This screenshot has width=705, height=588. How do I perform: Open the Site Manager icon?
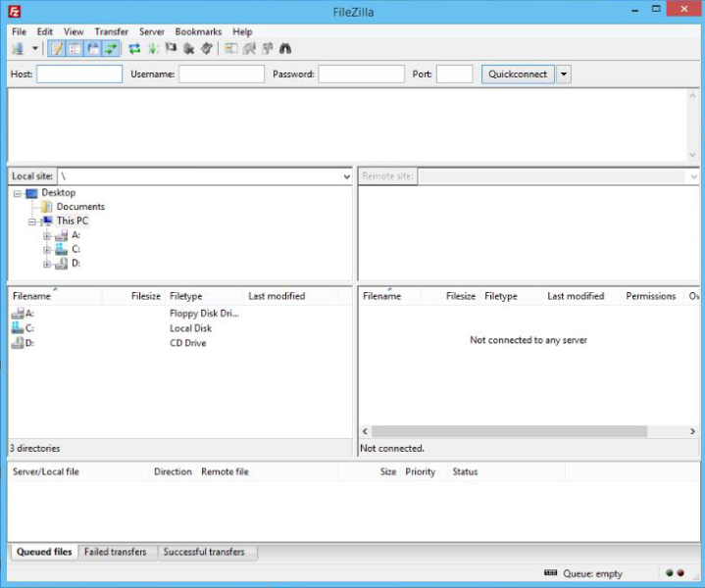18,49
